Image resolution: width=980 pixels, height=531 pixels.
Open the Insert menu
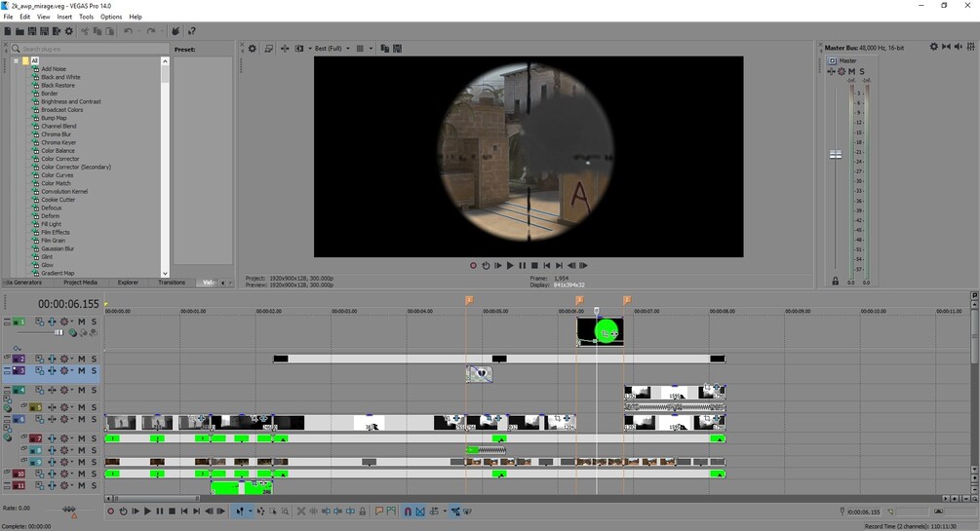[64, 17]
